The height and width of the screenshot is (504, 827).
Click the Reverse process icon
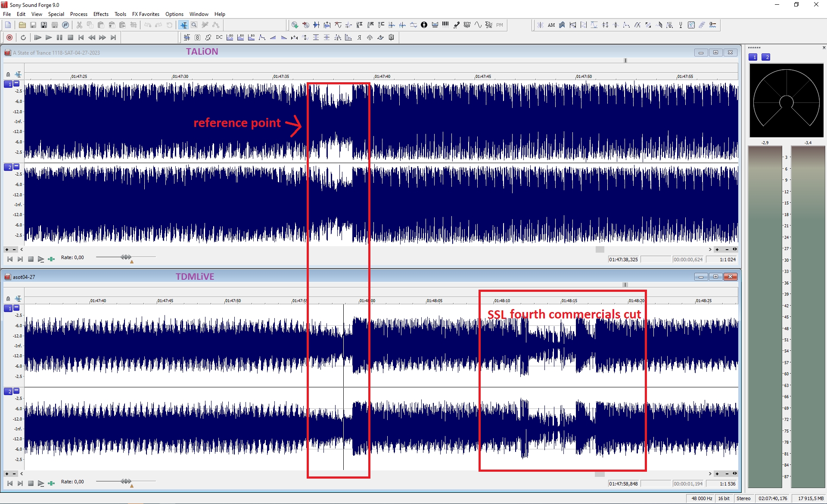(x=359, y=37)
